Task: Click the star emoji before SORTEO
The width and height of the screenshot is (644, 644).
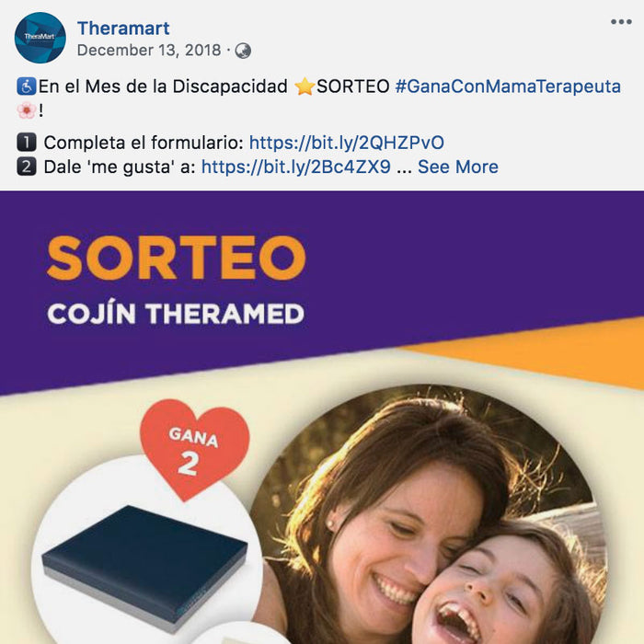Action: [x=305, y=86]
